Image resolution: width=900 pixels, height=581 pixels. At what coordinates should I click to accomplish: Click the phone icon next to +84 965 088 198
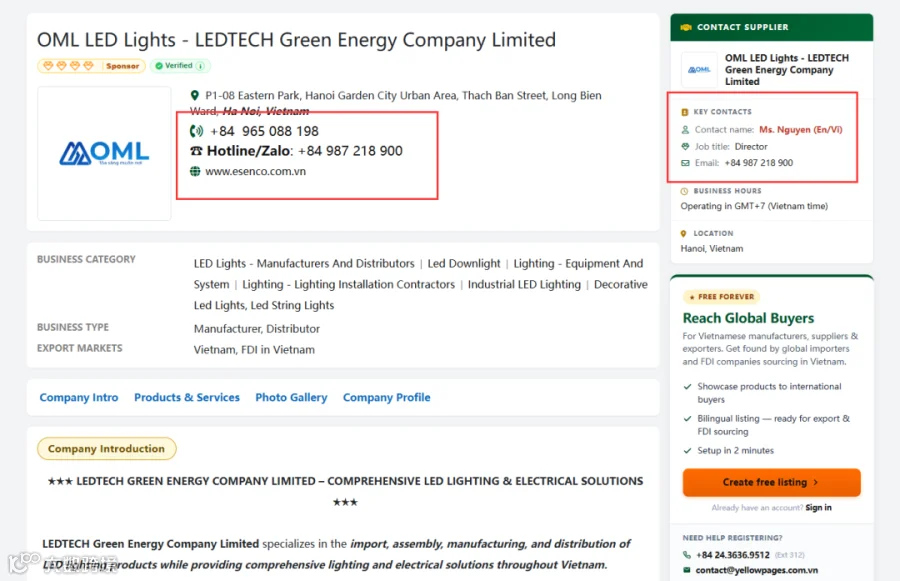[196, 131]
